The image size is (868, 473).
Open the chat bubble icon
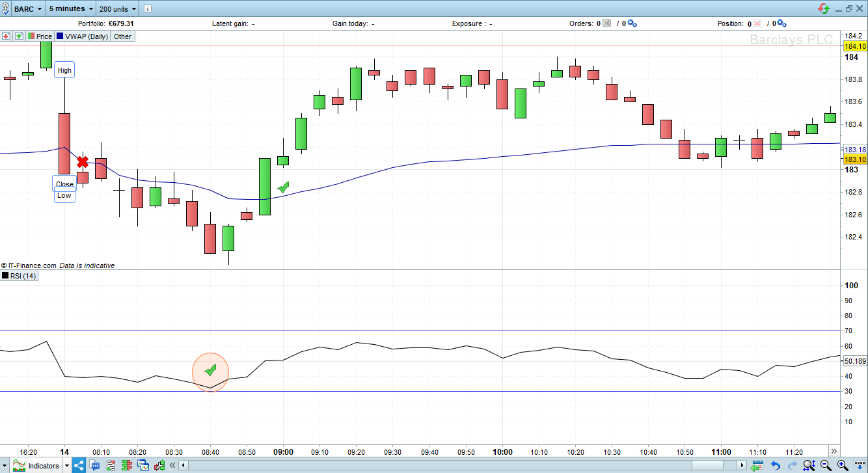click(95, 465)
